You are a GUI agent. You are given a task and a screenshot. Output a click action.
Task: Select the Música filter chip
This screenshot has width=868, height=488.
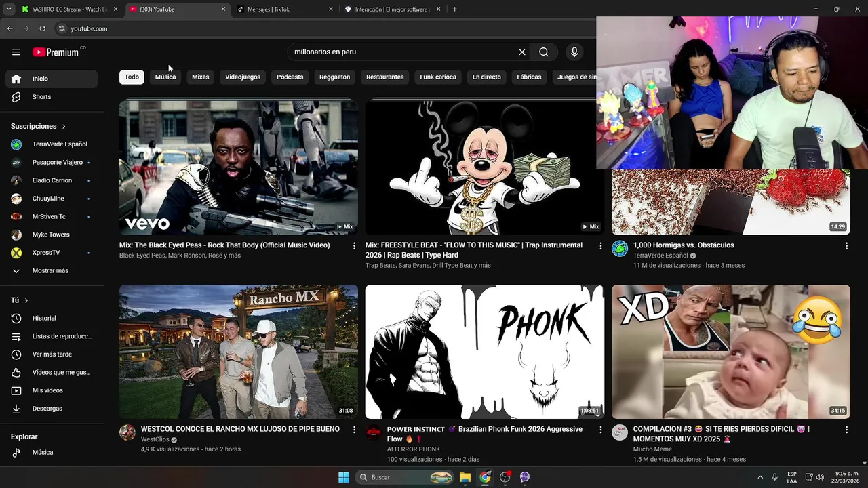(x=165, y=77)
